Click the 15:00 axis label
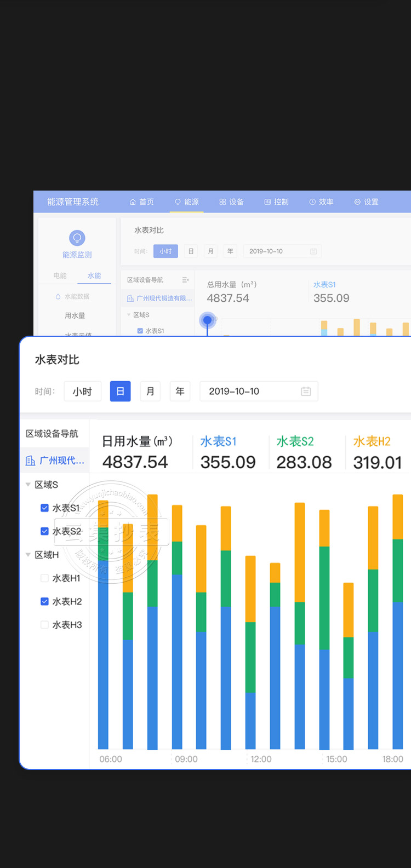The image size is (411, 868). (336, 759)
